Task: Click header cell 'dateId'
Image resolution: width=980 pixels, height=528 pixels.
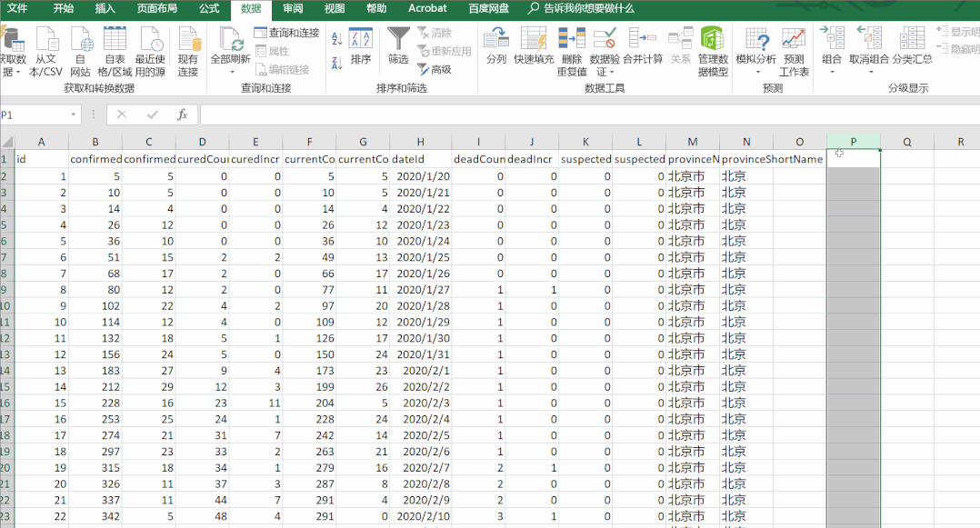Action: point(421,159)
